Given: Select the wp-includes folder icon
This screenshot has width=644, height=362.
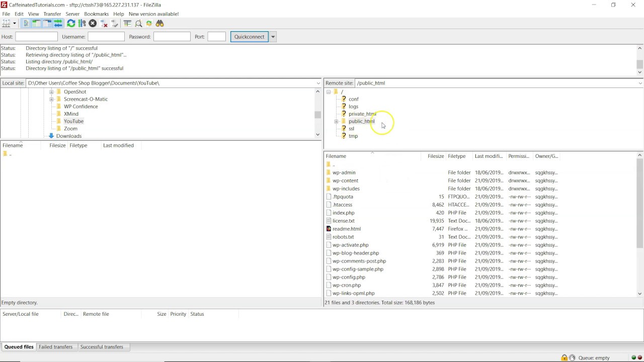Looking at the screenshot, I should coord(329,189).
